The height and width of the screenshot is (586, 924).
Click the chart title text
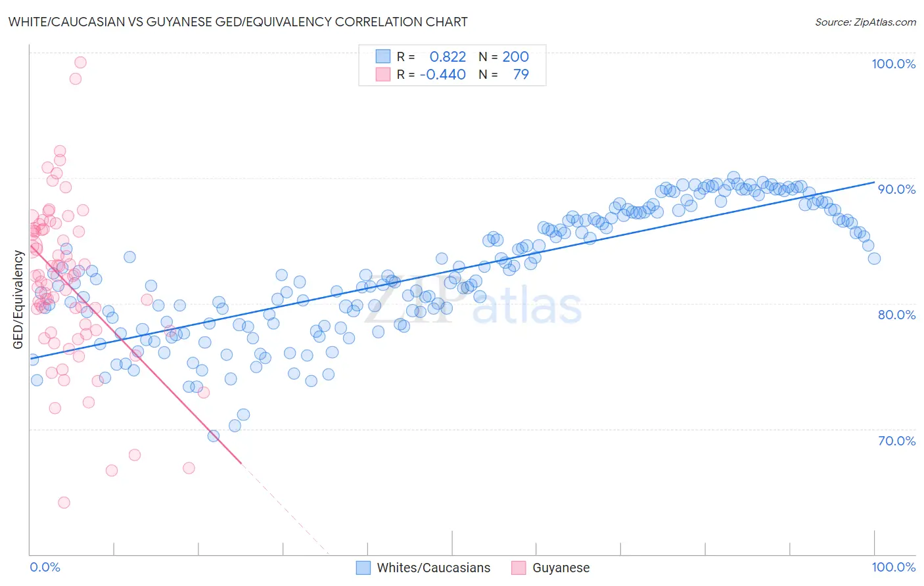238,22
